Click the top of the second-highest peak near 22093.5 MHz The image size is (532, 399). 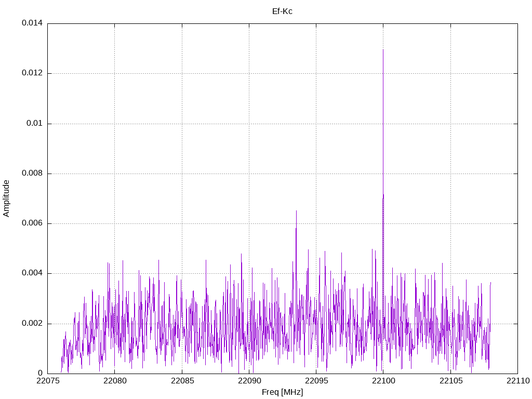tap(296, 211)
